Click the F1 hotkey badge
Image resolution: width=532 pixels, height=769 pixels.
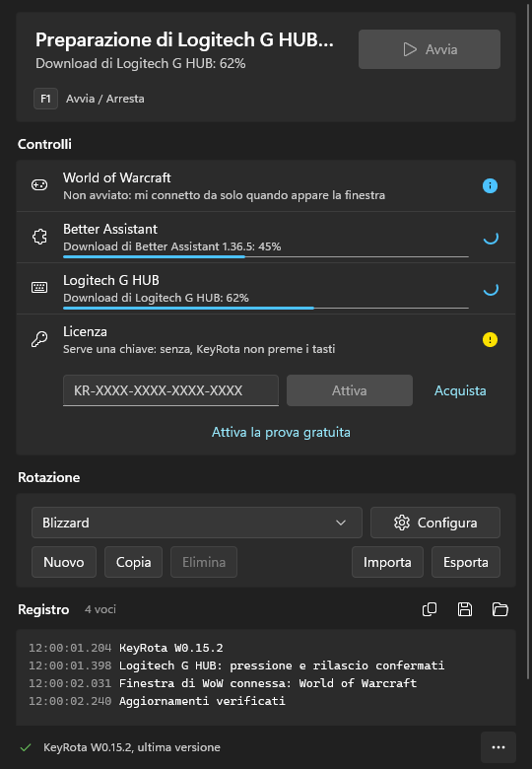click(x=45, y=99)
